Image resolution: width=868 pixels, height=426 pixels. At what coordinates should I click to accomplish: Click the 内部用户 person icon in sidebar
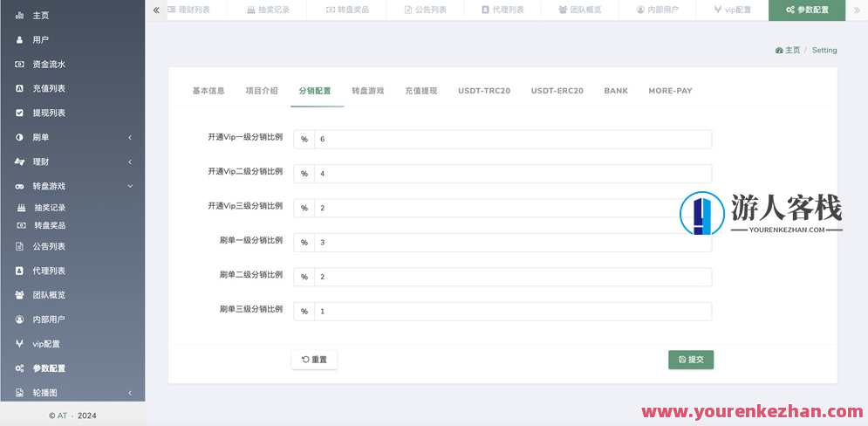19,319
